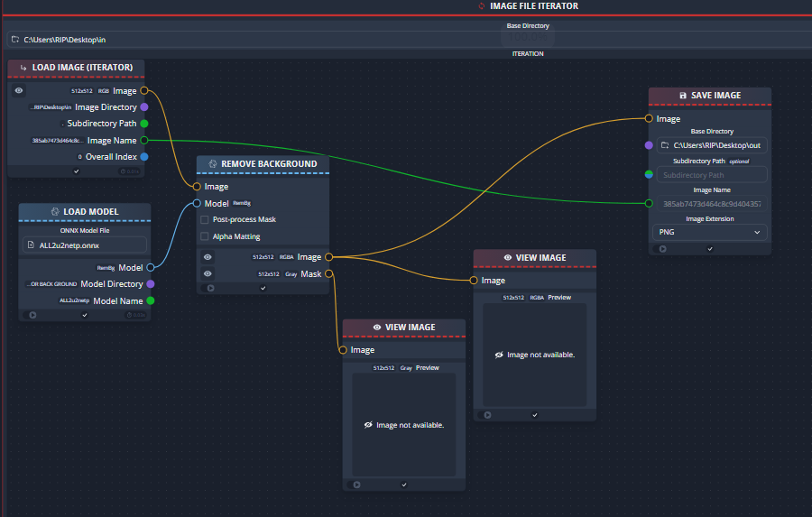Click the eye icon in the RGBA View Image header
This screenshot has height=517, width=812.
pyautogui.click(x=507, y=257)
